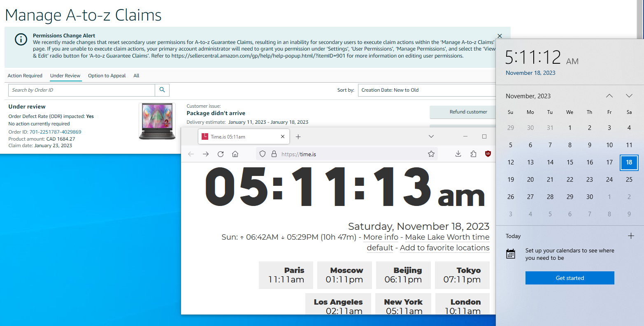
Task: Open the Sort by Creation Date dropdown
Action: tap(427, 90)
